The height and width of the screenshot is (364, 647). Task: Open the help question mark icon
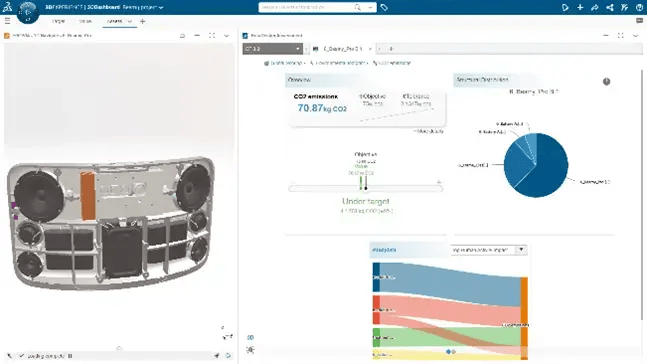pyautogui.click(x=639, y=7)
